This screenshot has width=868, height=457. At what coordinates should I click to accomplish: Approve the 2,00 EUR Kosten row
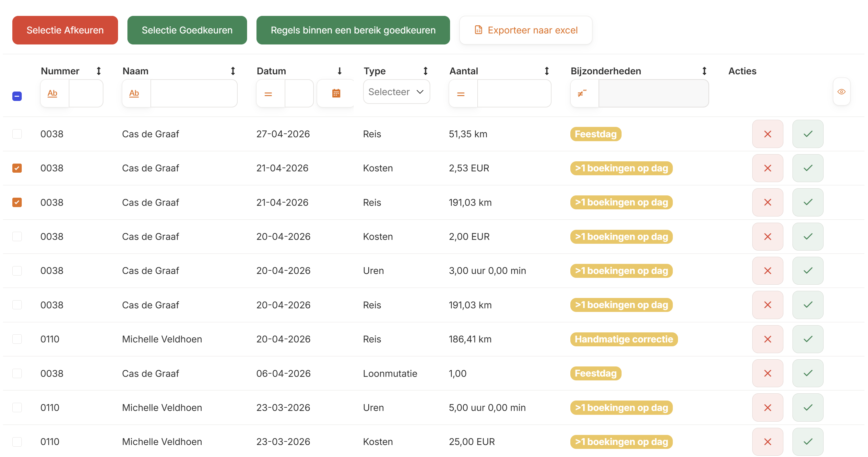(x=808, y=236)
